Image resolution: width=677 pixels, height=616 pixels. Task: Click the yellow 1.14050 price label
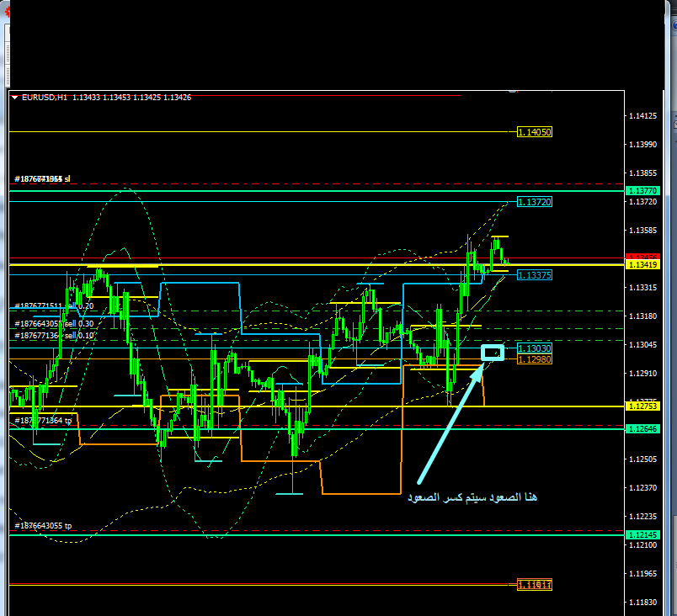(535, 132)
